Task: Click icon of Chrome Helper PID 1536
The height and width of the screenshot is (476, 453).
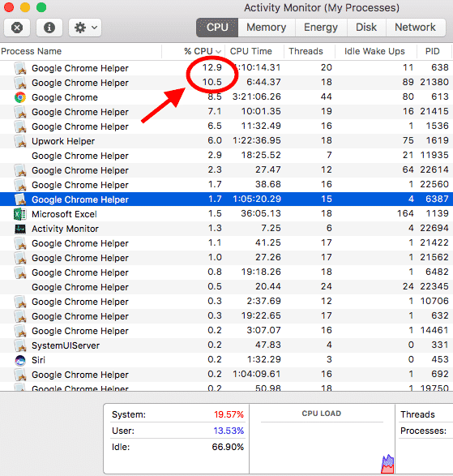Action: point(20,127)
